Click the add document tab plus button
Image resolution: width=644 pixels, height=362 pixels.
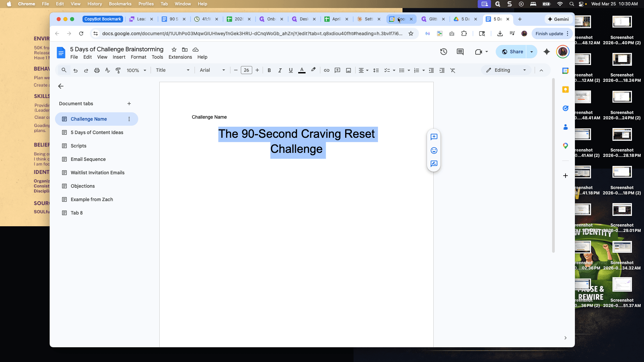pos(129,104)
